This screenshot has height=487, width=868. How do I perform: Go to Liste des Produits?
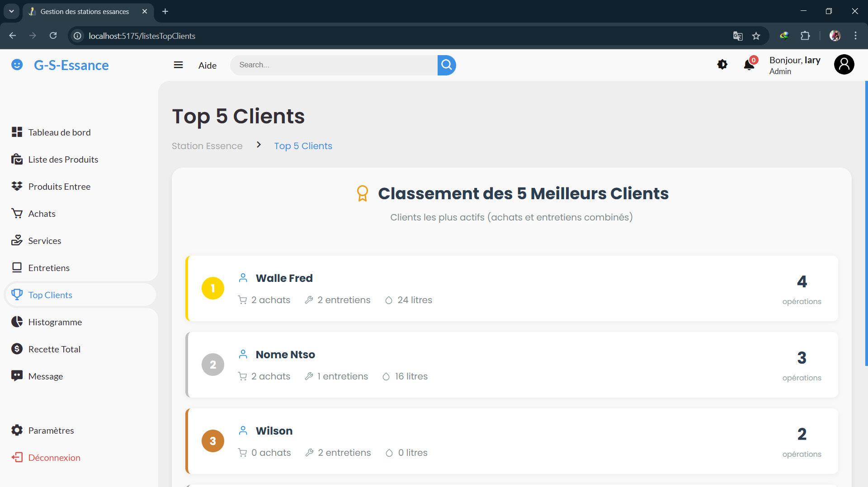(63, 159)
